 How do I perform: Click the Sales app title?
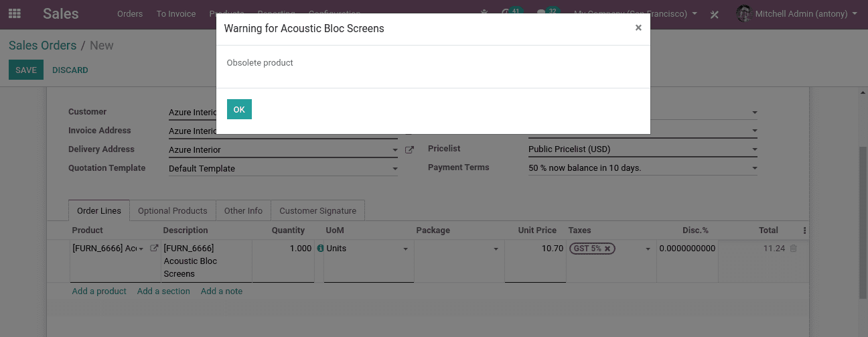pyautogui.click(x=61, y=13)
